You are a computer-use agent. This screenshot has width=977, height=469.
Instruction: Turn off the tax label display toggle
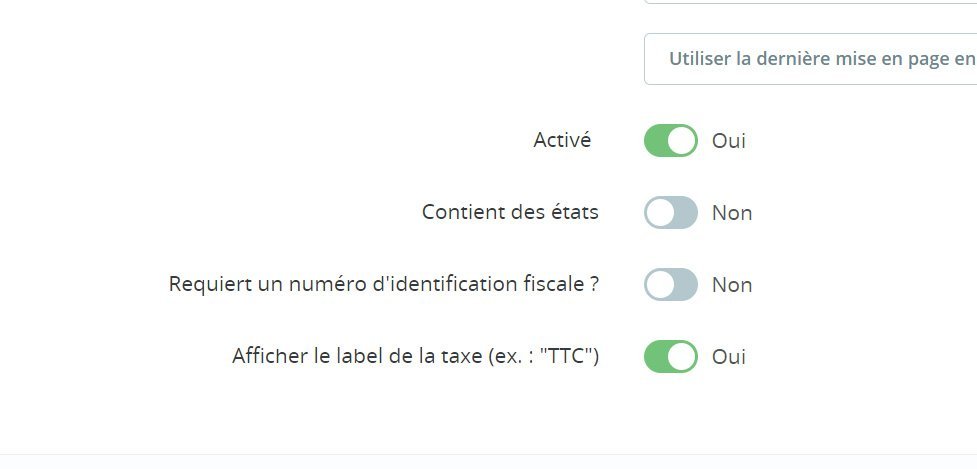click(x=670, y=357)
